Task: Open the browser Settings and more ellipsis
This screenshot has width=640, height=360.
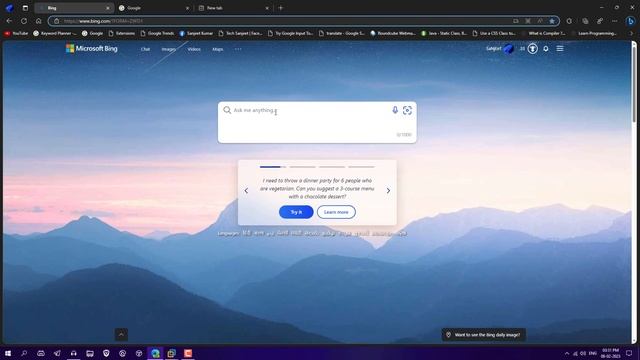Action: click(615, 21)
